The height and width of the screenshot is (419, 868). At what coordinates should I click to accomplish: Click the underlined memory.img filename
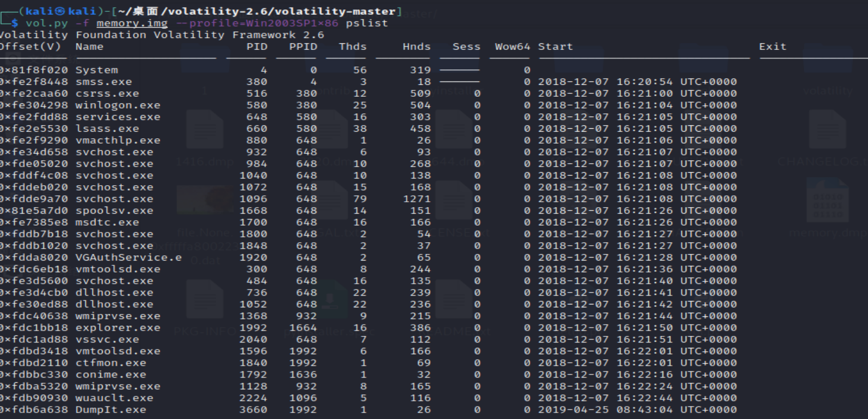pos(132,23)
